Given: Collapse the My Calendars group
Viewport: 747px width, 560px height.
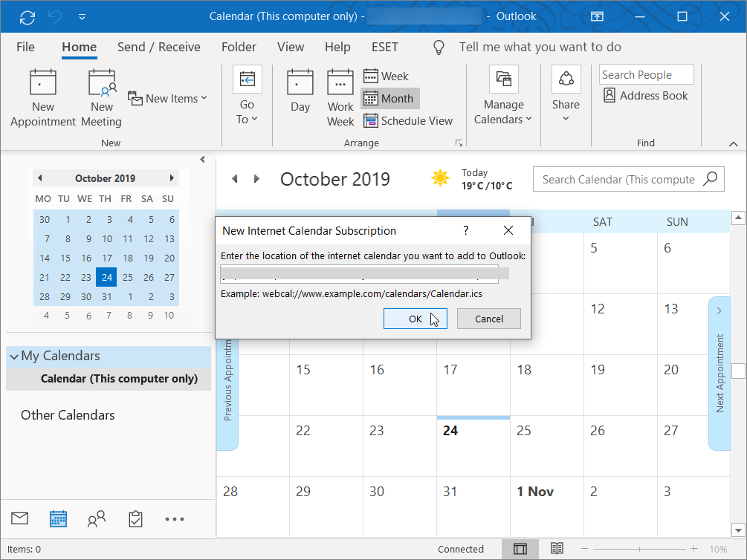Looking at the screenshot, I should click(x=14, y=356).
